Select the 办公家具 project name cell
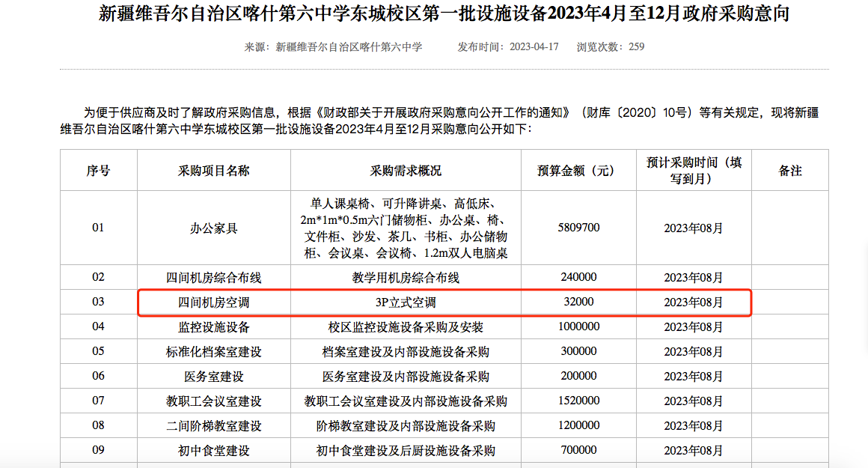Image resolution: width=868 pixels, height=468 pixels. pos(213,228)
